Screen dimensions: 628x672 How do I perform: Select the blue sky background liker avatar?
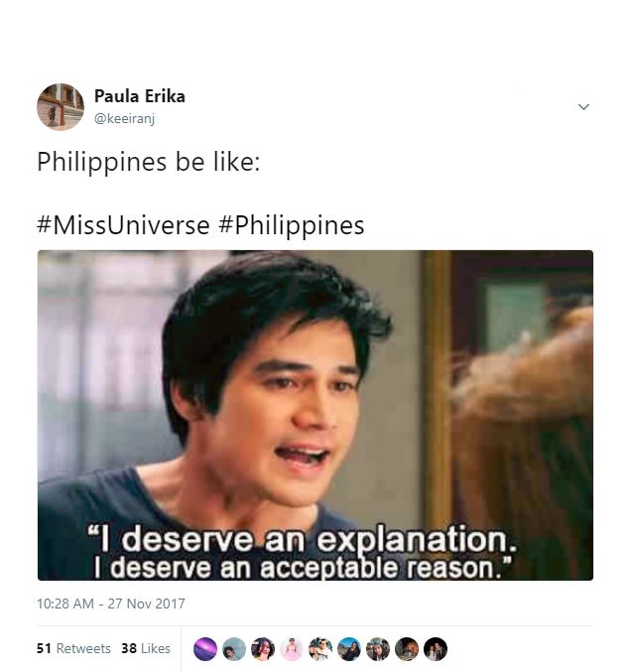349,649
